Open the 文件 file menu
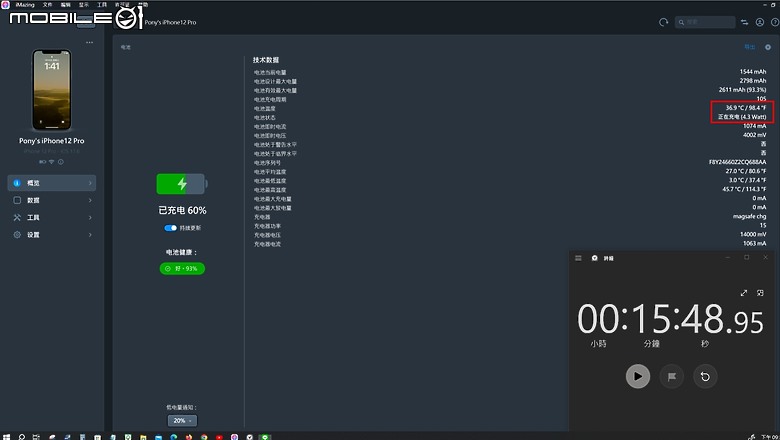The height and width of the screenshot is (440, 780). point(47,4)
